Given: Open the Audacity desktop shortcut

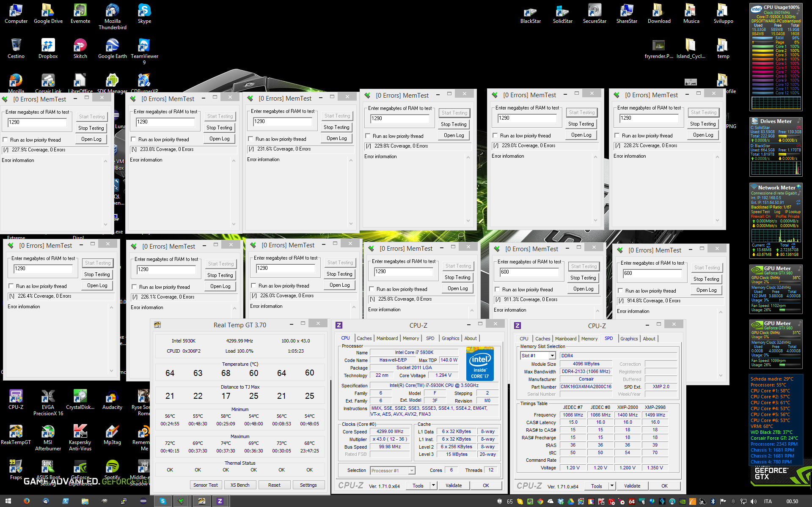Looking at the screenshot, I should [x=112, y=400].
